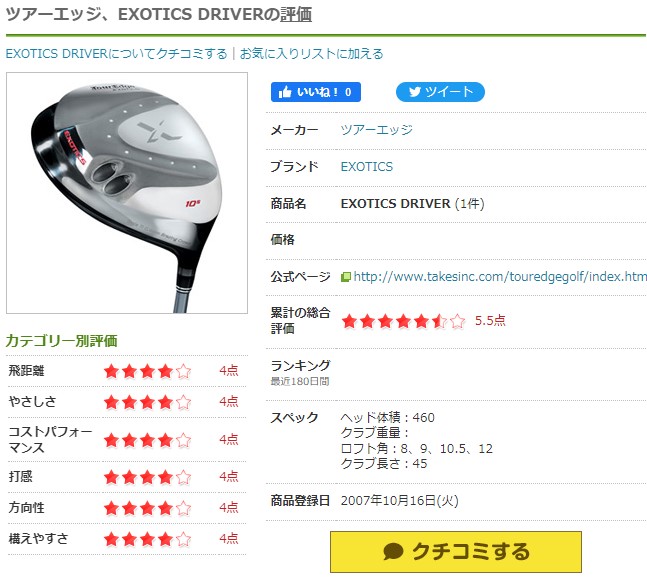Click the yellow クチコミする button
Image resolution: width=647 pixels, height=586 pixels.
(x=456, y=552)
